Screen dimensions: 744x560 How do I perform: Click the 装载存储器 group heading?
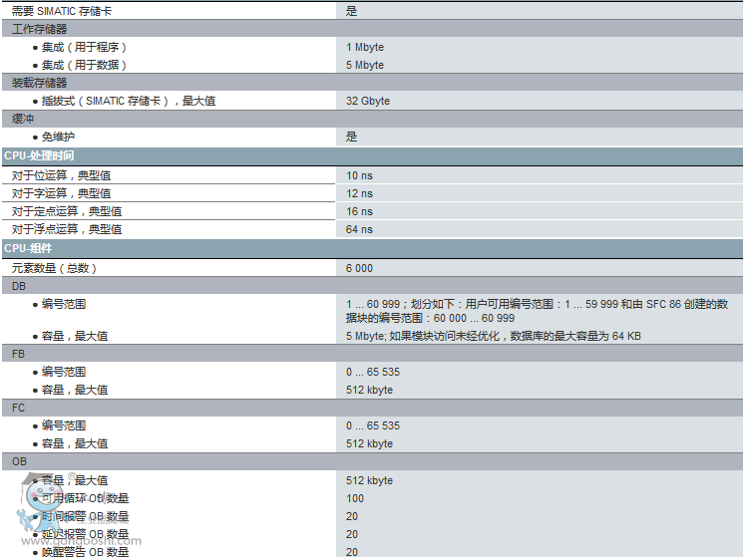39,83
